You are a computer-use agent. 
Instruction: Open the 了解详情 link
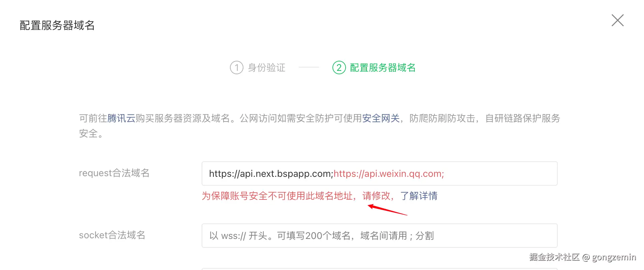coord(419,196)
